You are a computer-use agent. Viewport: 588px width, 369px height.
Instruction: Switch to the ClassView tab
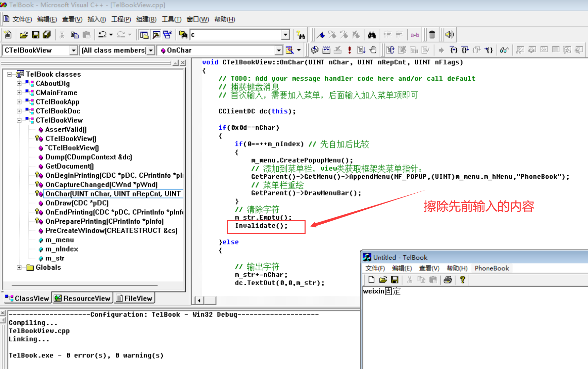click(27, 298)
